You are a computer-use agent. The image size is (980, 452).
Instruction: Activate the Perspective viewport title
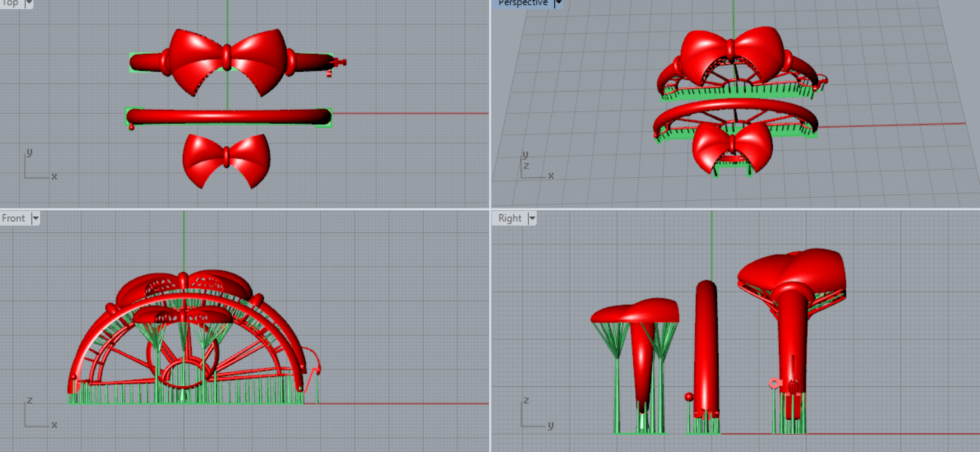(522, 3)
